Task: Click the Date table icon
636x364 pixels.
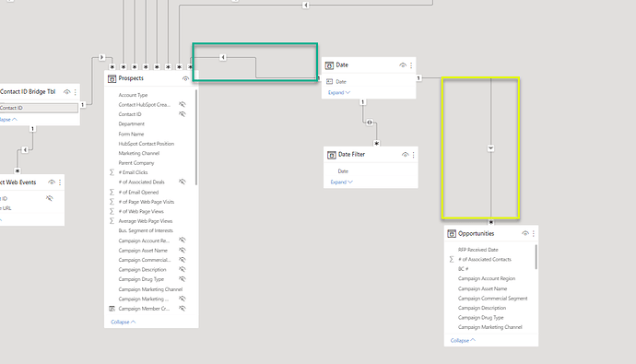Action: point(329,65)
